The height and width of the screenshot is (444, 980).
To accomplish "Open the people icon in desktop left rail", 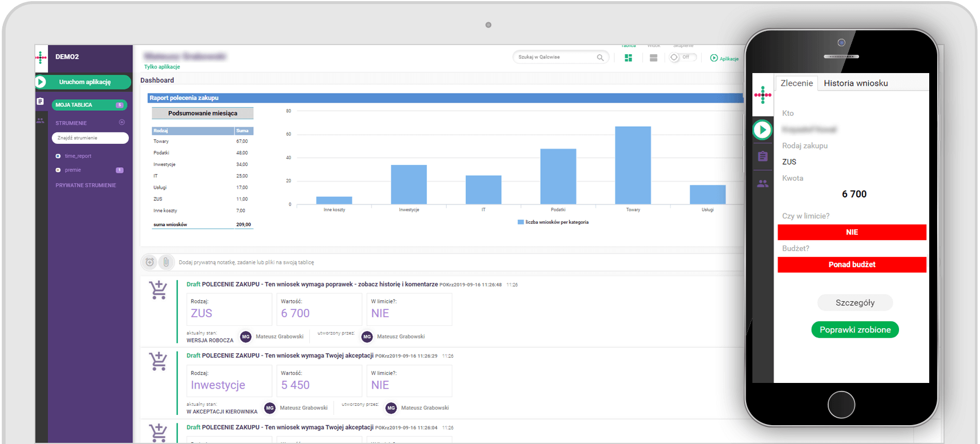I will (x=40, y=120).
